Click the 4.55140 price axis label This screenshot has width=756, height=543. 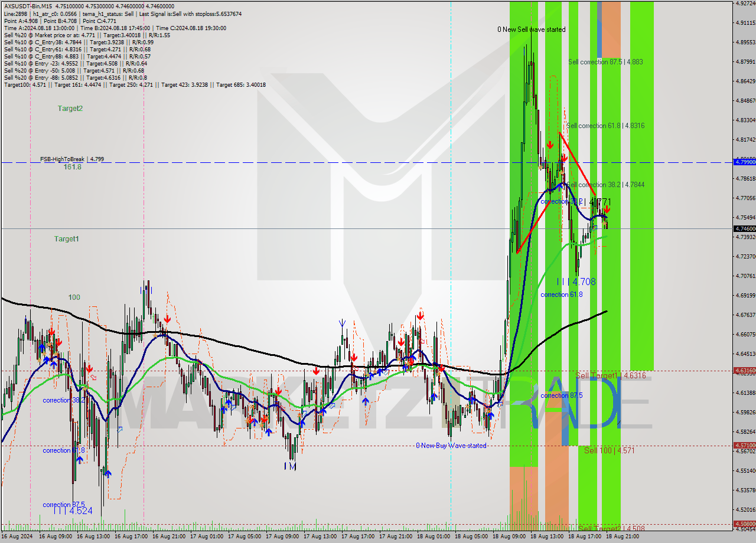tap(746, 471)
